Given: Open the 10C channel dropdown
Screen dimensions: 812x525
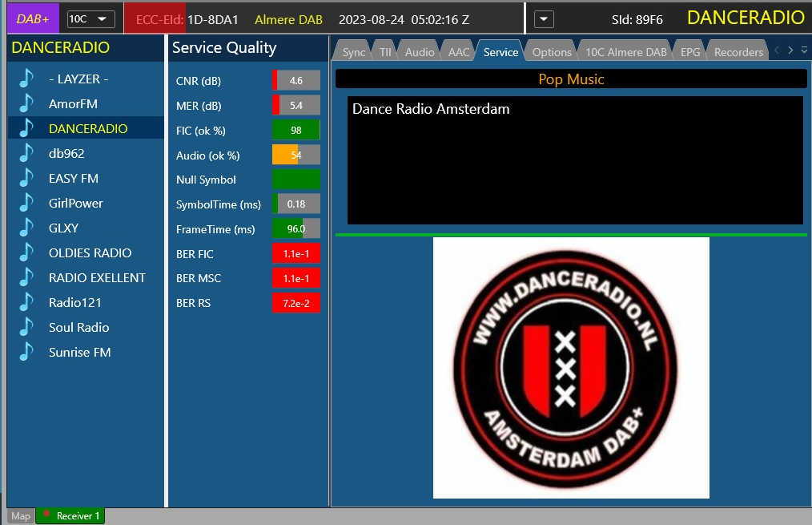Looking at the screenshot, I should click(91, 19).
